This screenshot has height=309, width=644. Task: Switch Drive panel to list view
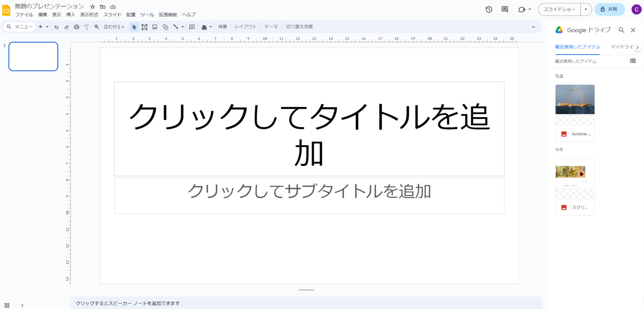(633, 61)
